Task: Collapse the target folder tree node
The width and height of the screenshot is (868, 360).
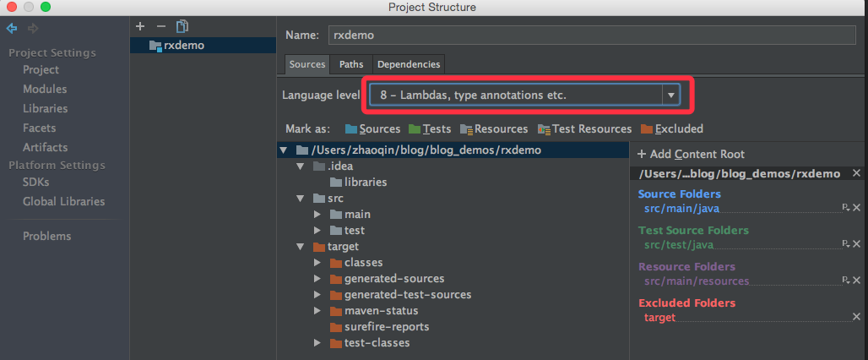Action: (x=301, y=247)
